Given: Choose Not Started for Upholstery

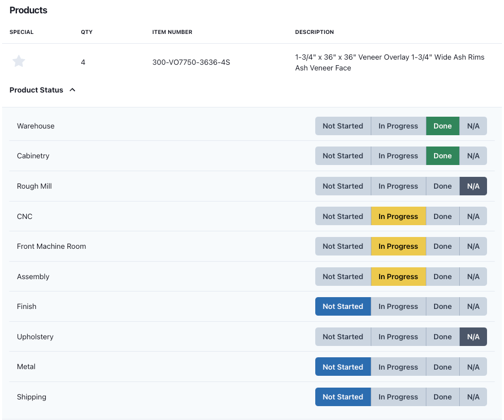Looking at the screenshot, I should 343,337.
